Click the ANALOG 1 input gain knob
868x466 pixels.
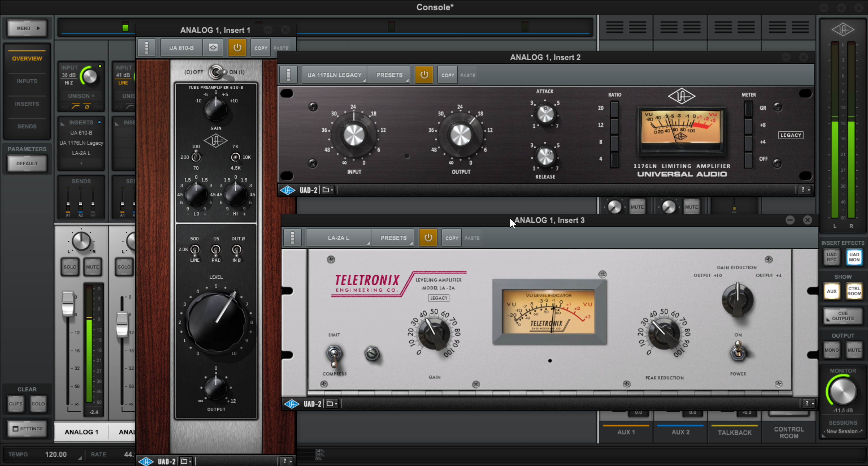(90, 76)
